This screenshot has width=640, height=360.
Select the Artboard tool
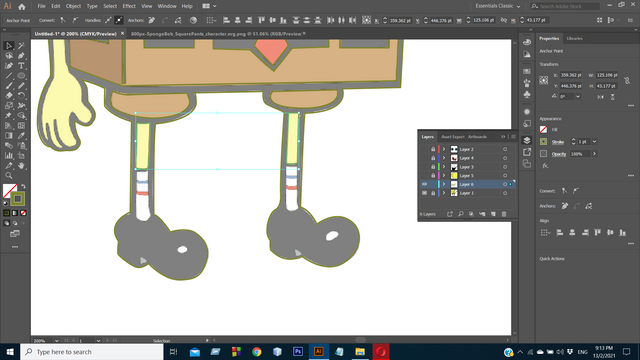(21, 156)
